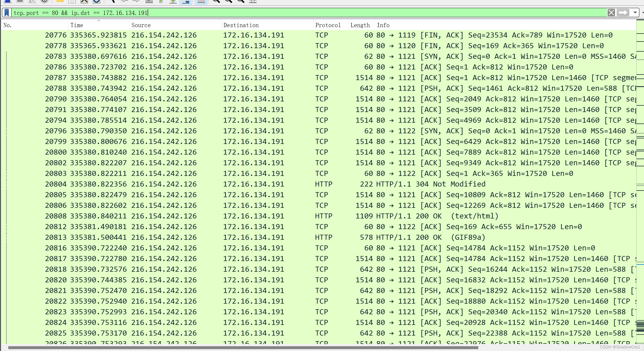Select packet 20805 with Seq=10809
The height and width of the screenshot is (351, 644).
(319, 195)
